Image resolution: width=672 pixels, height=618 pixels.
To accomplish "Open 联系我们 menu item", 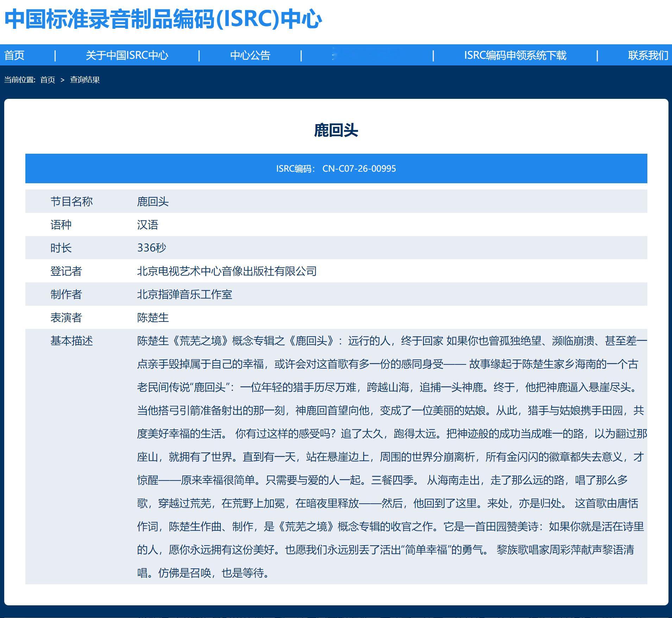I will (648, 56).
